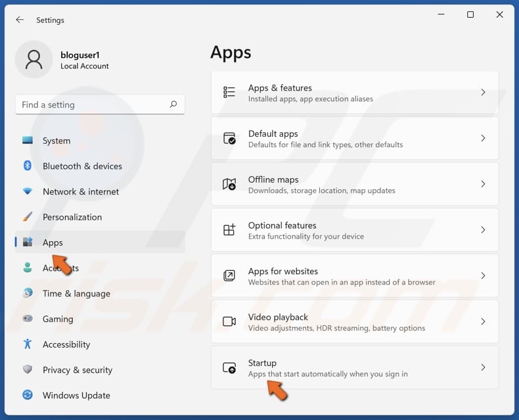Open Startup apps page
Viewport: 519px width, 420px height.
[x=355, y=367]
